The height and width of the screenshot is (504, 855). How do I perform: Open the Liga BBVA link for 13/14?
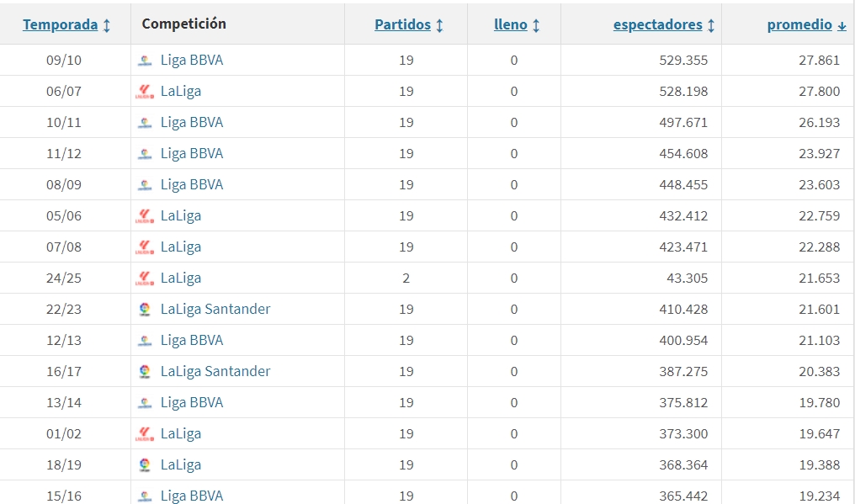pyautogui.click(x=192, y=403)
